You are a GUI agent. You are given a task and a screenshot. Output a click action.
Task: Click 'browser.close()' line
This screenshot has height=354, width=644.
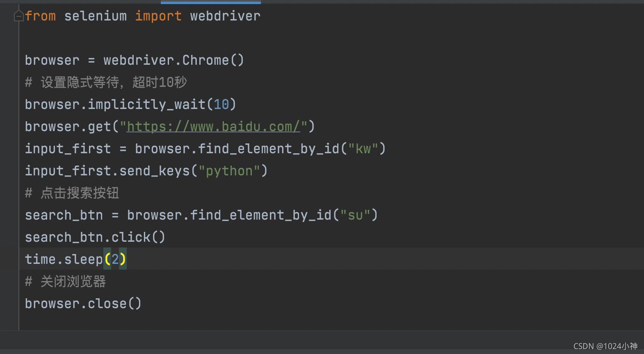click(x=83, y=304)
